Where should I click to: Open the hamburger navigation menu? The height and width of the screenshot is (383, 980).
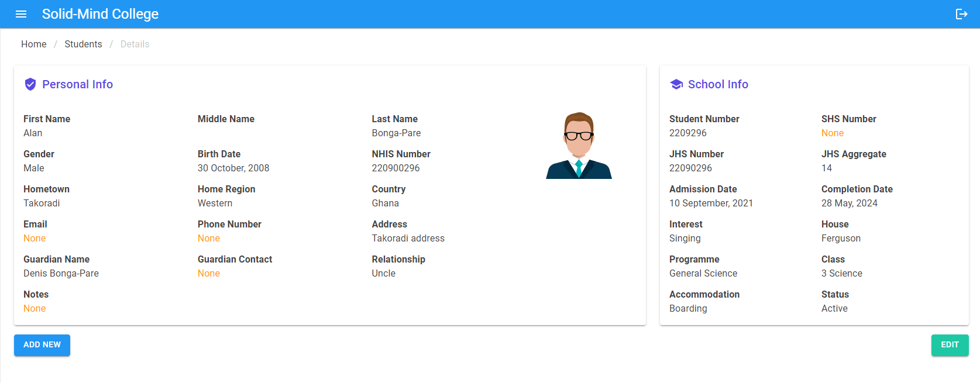21,14
